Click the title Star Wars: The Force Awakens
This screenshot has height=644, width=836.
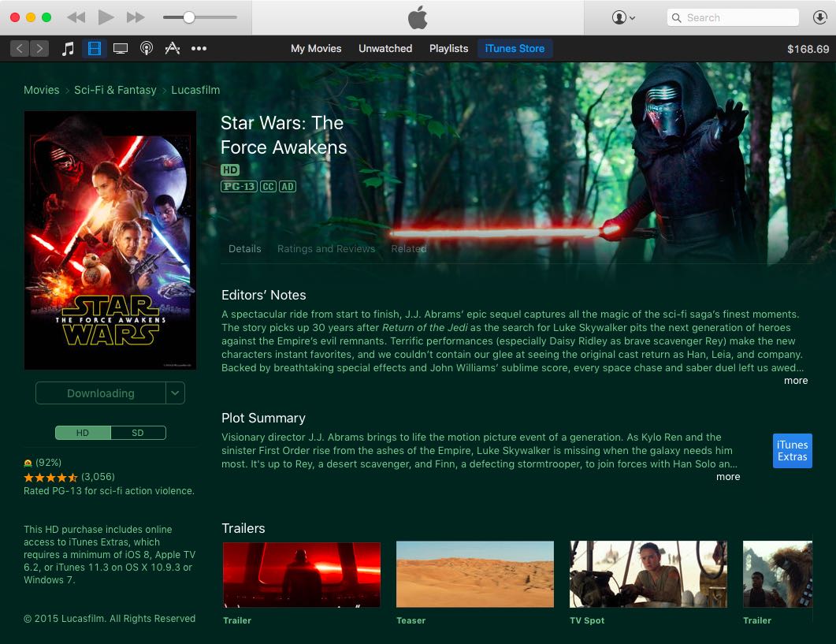pyautogui.click(x=284, y=135)
